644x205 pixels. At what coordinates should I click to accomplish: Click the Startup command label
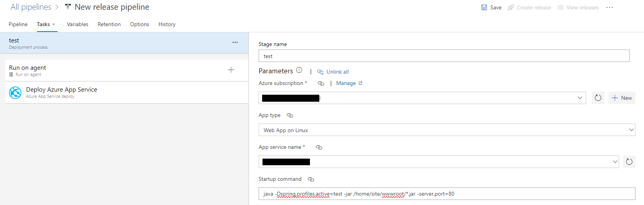pos(280,179)
